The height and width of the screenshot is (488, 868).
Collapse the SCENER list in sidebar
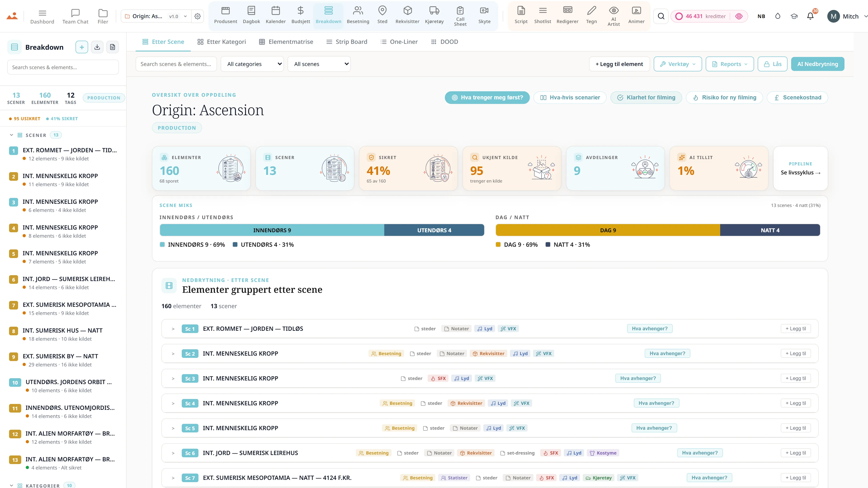[12, 135]
